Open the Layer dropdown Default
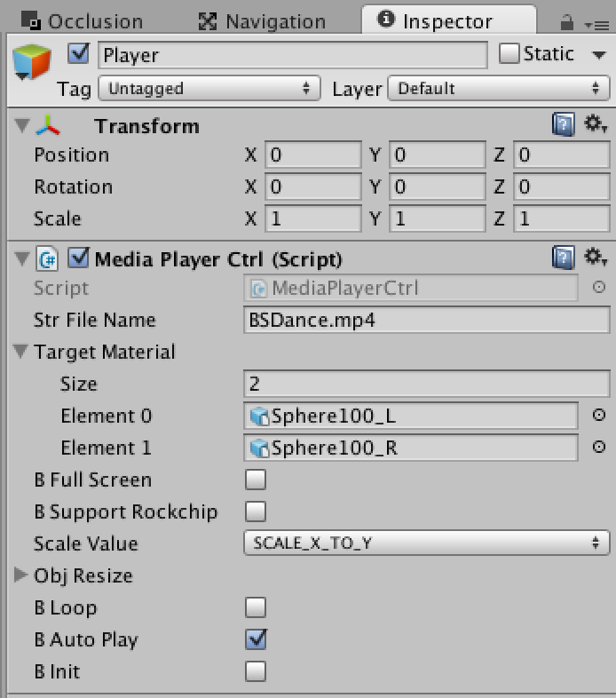616x698 pixels. click(499, 88)
